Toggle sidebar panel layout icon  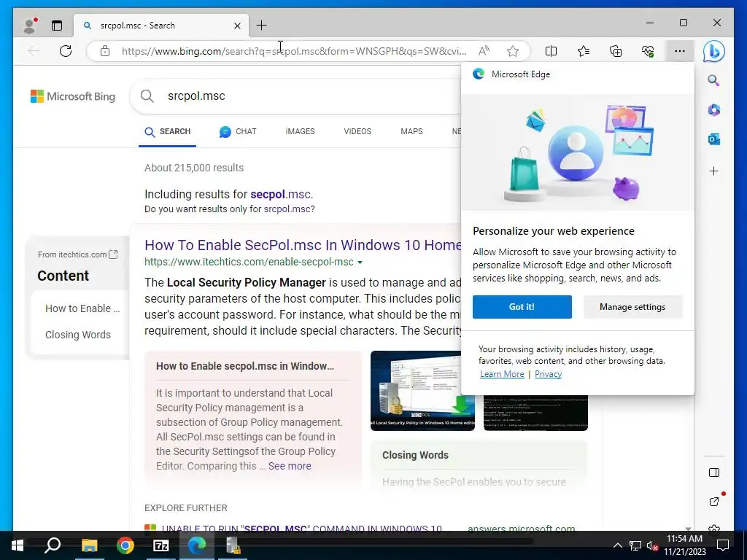[713, 472]
